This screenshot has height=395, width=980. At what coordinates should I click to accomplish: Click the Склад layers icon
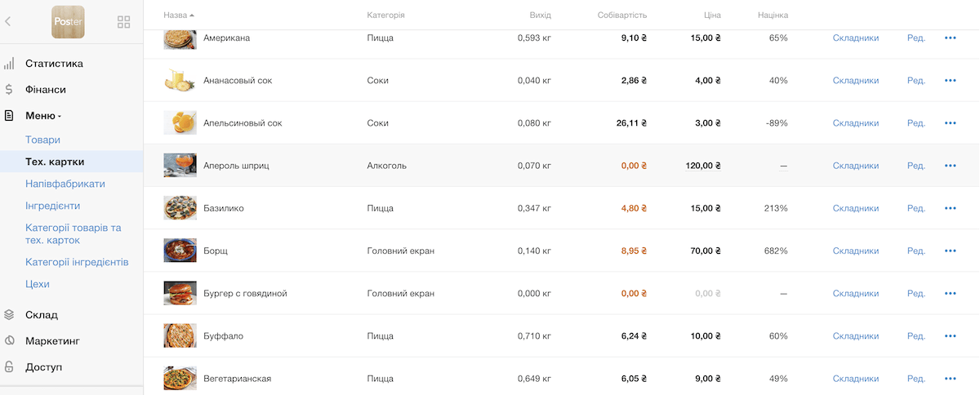pyautogui.click(x=9, y=315)
